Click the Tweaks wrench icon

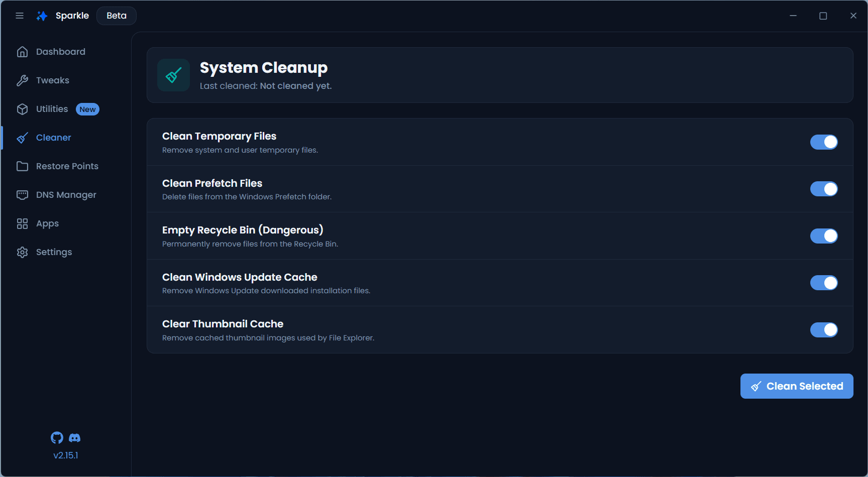(22, 80)
